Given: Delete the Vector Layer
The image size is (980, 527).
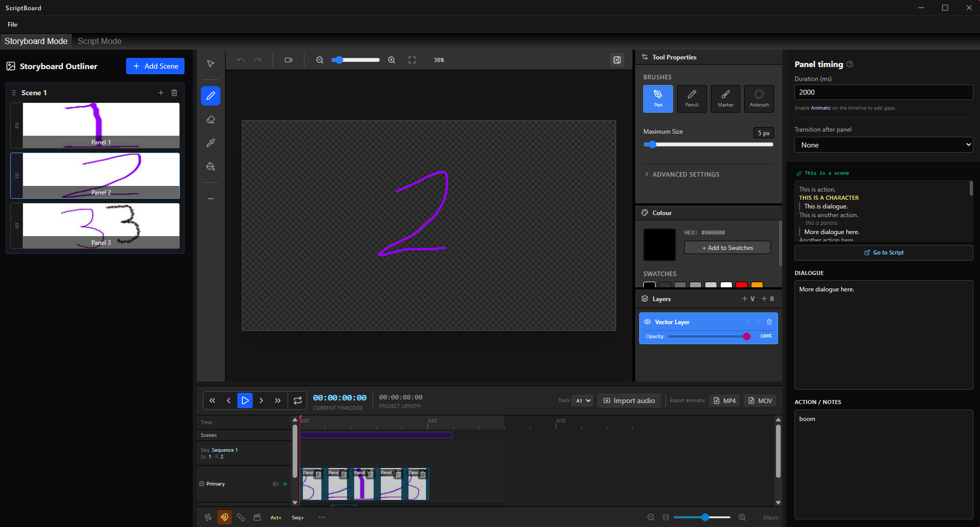Looking at the screenshot, I should 769,322.
